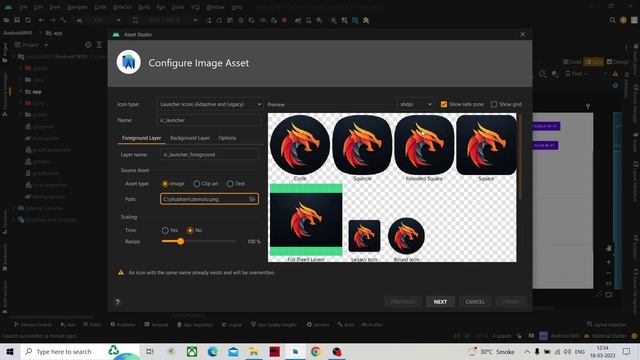This screenshot has height=360, width=640.
Task: Set Trim to No
Action: (190, 231)
